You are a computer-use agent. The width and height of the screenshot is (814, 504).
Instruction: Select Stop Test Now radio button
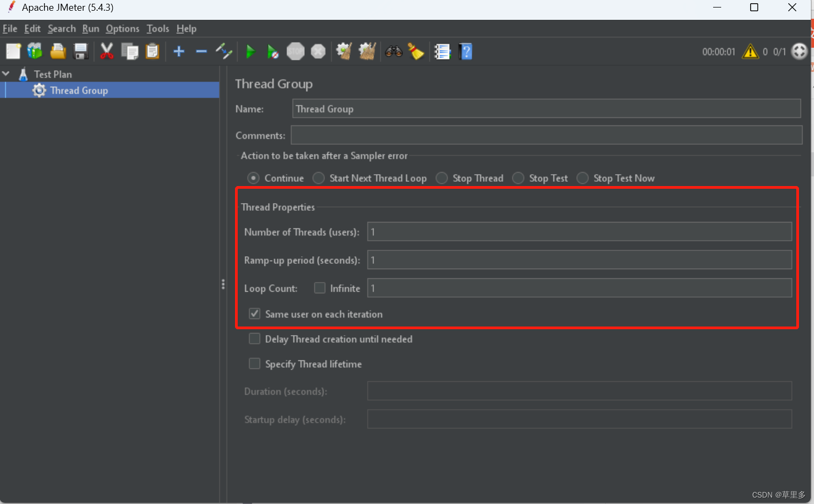pos(582,178)
